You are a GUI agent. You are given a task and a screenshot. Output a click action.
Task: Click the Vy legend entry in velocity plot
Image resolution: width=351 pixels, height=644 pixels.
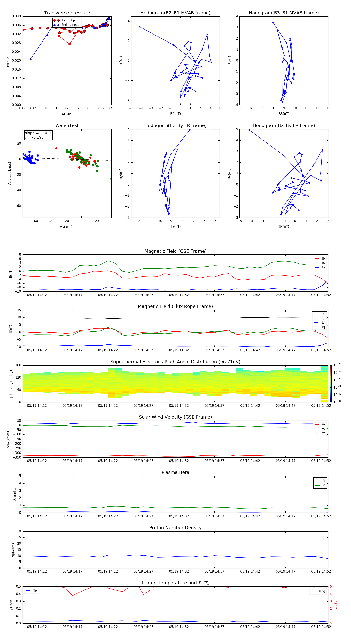(320, 429)
